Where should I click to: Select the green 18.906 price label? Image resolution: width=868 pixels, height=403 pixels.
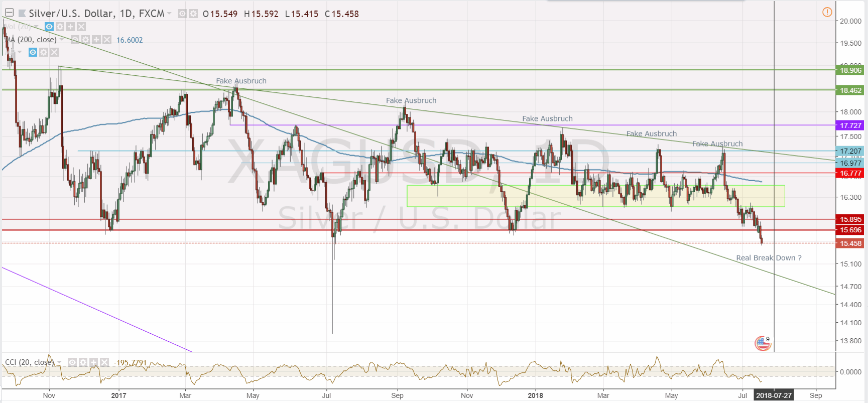[x=850, y=70]
